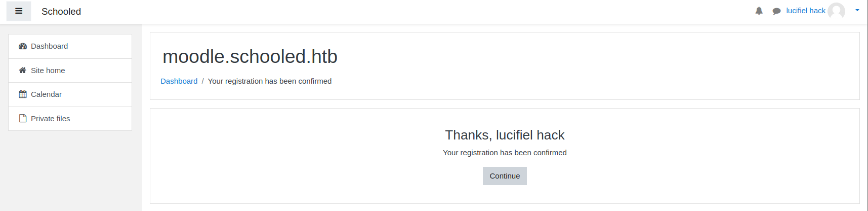Viewport: 868px width, 211px height.
Task: Click the Continue button
Action: pyautogui.click(x=505, y=176)
